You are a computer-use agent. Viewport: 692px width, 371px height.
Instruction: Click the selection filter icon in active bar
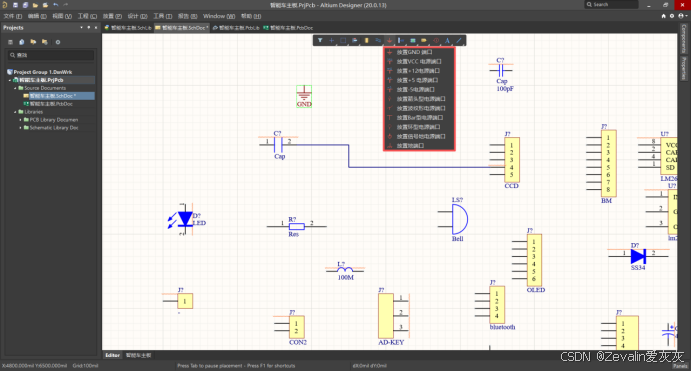(320, 41)
